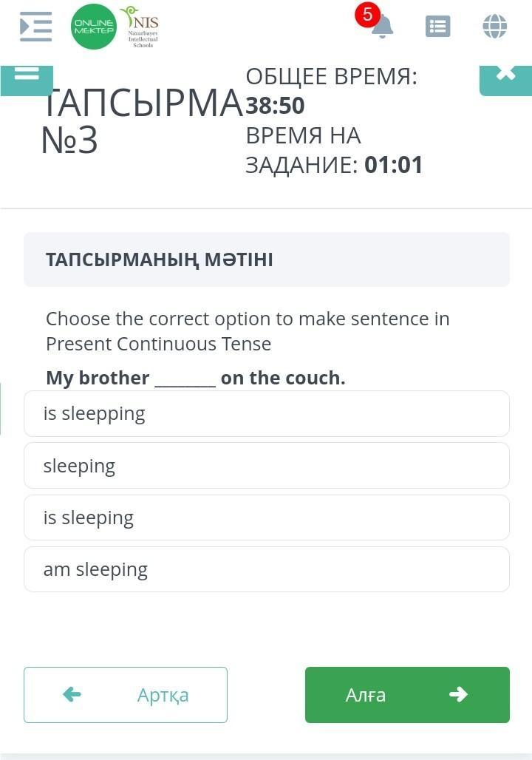Expand the sidebar navigation menu icon

(x=35, y=27)
